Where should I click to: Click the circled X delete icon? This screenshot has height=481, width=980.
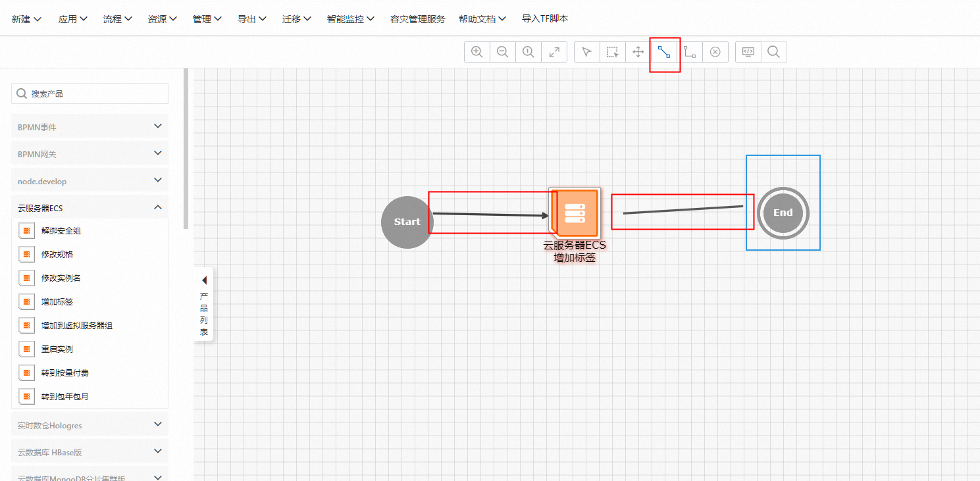(x=715, y=52)
